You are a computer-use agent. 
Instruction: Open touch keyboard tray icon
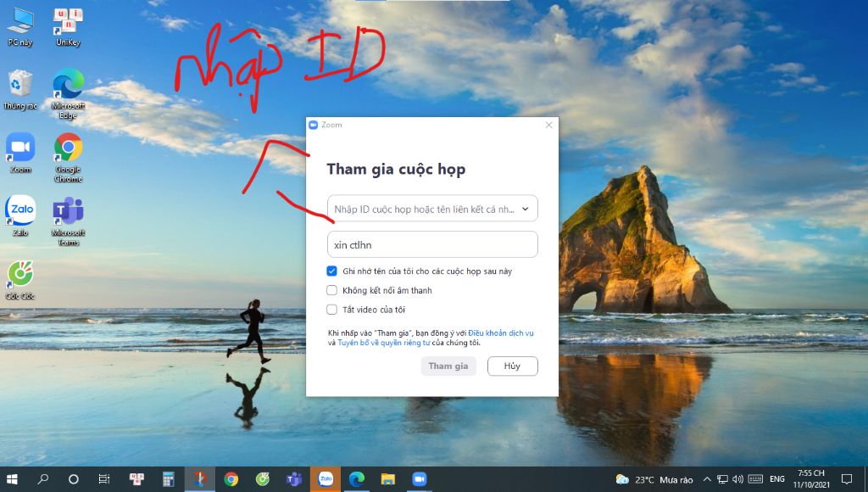point(755,479)
